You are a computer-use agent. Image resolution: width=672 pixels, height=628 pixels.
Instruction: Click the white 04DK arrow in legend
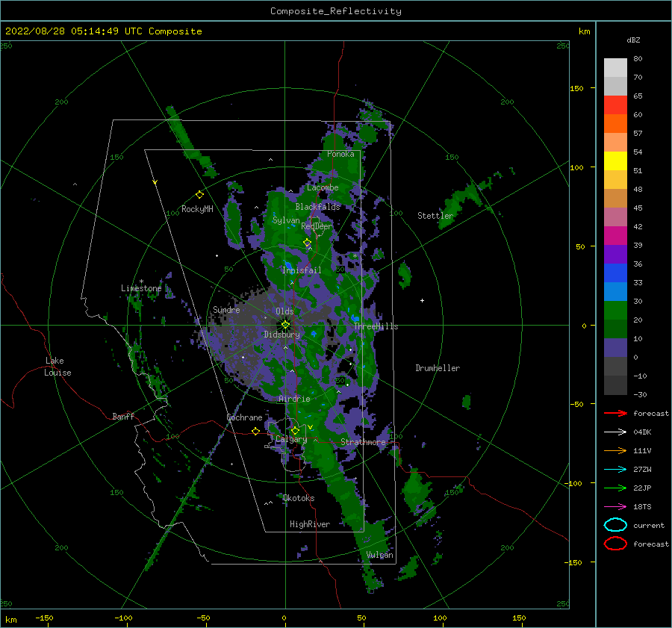click(615, 432)
